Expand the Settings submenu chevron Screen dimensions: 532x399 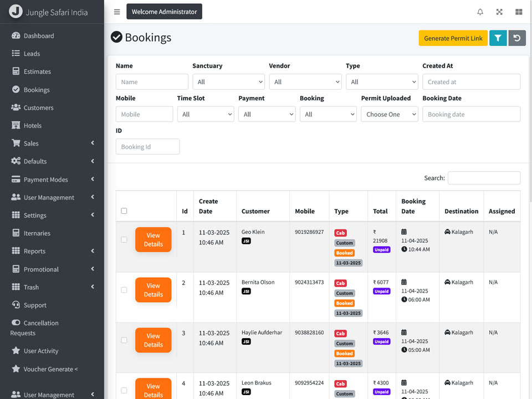93,215
